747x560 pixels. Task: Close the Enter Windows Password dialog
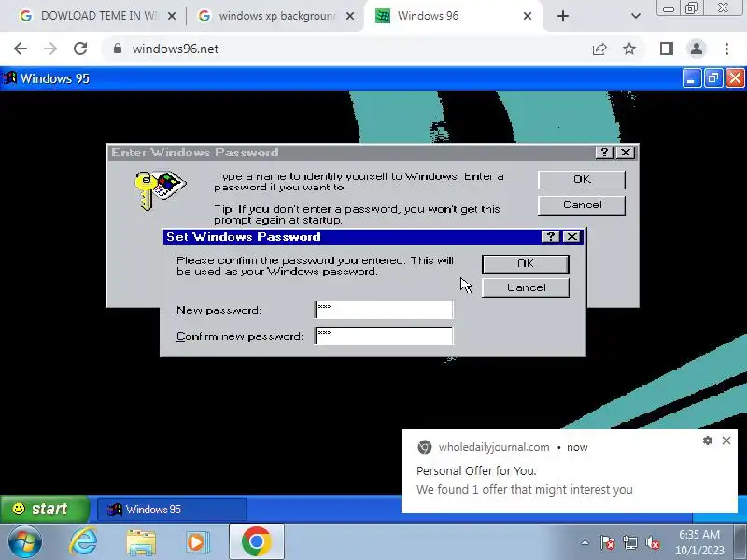point(626,152)
